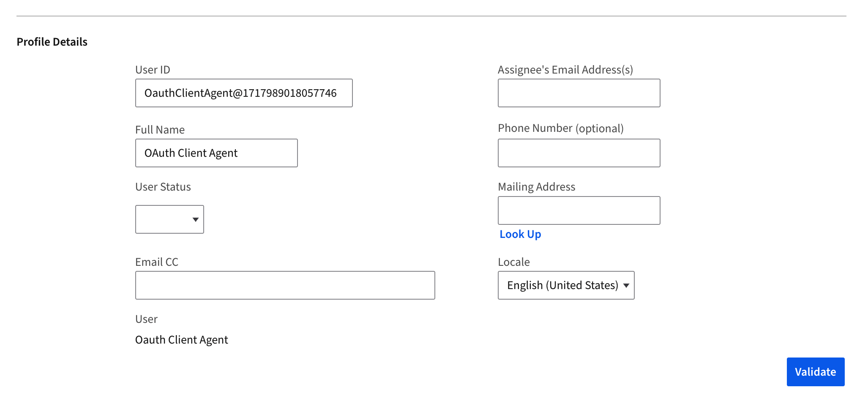Open the User Status dropdown
This screenshot has height=404, width=868.
click(169, 219)
